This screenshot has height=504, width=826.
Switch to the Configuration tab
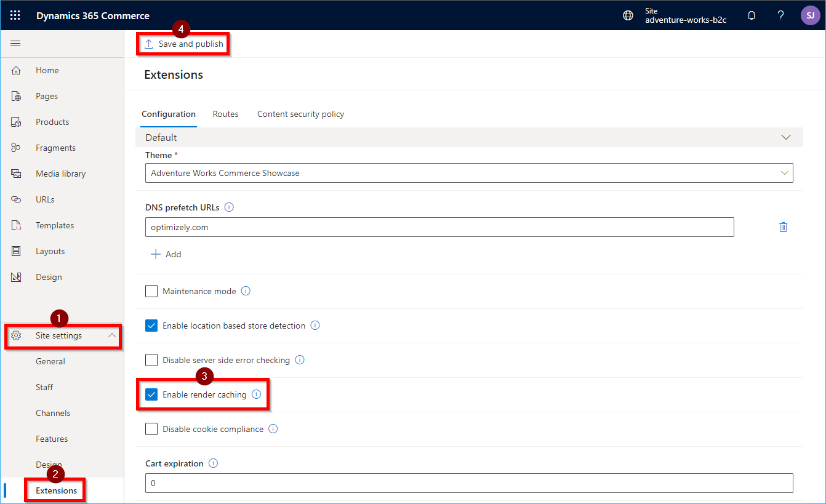(x=169, y=114)
